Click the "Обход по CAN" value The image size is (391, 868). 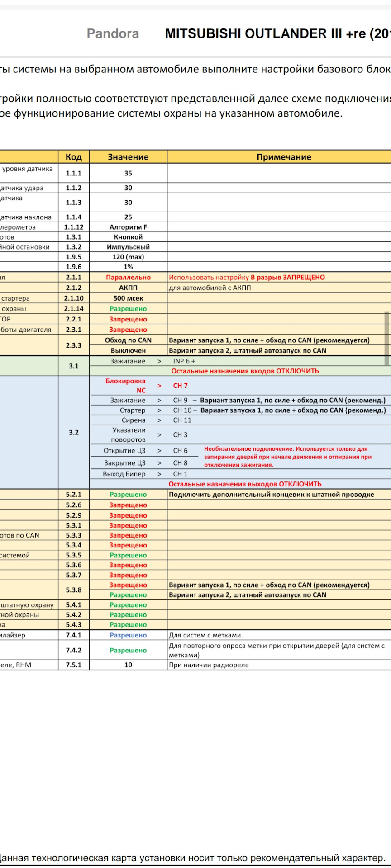click(128, 340)
